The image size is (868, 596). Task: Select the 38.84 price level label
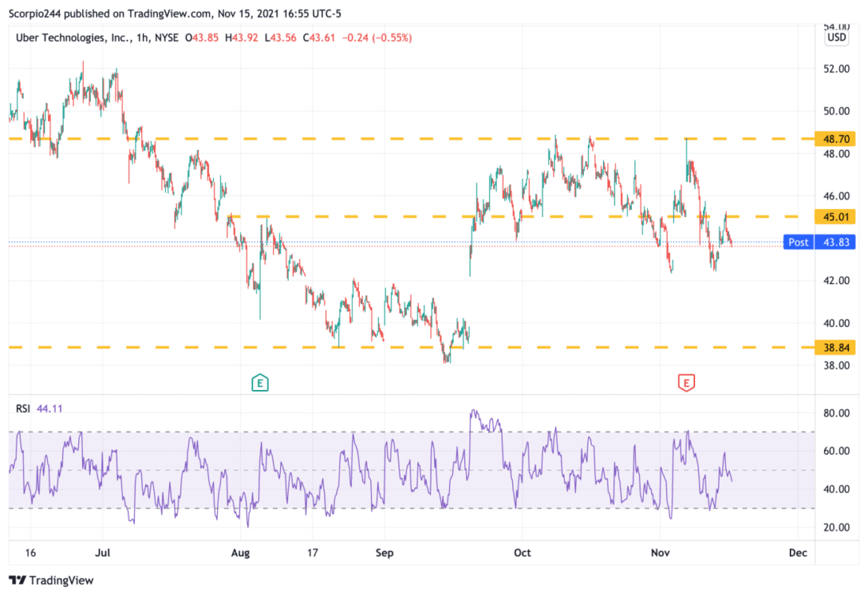pyautogui.click(x=836, y=347)
